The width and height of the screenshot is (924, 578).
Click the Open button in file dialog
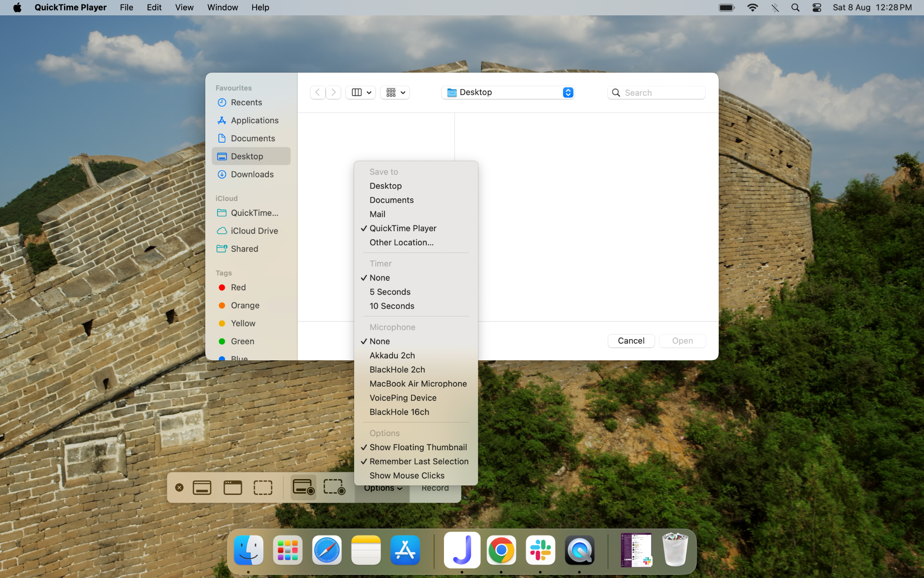tap(682, 341)
